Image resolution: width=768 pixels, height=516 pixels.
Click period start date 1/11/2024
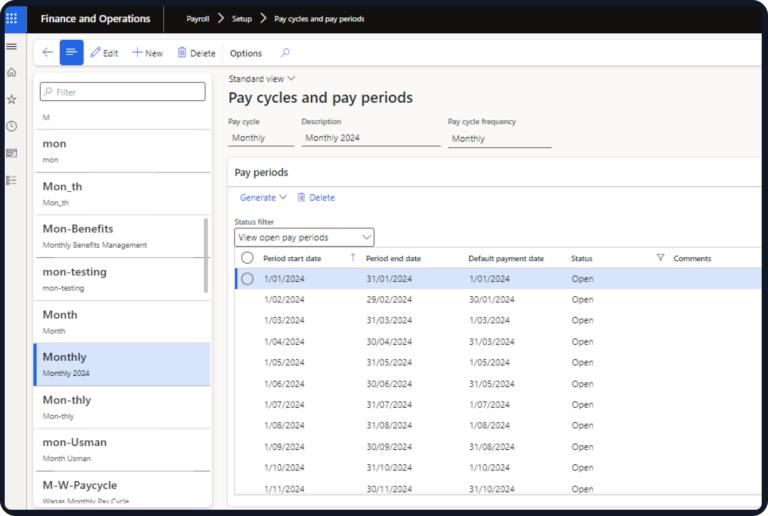coord(284,489)
